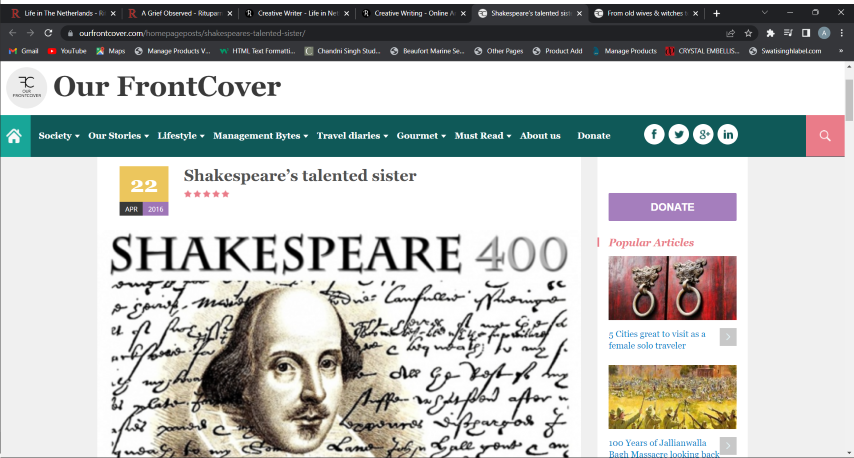The image size is (854, 458).
Task: Show more bookmarks with double chevron
Action: (841, 51)
